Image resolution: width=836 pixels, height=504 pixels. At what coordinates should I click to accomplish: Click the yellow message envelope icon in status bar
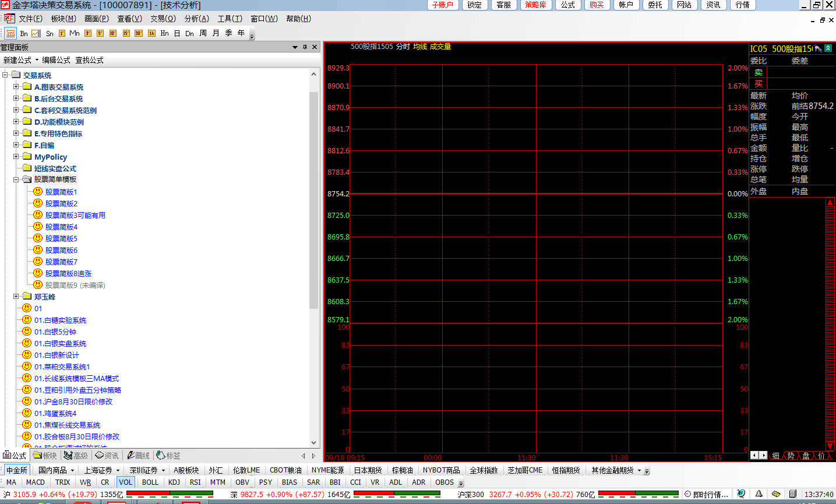click(x=776, y=494)
